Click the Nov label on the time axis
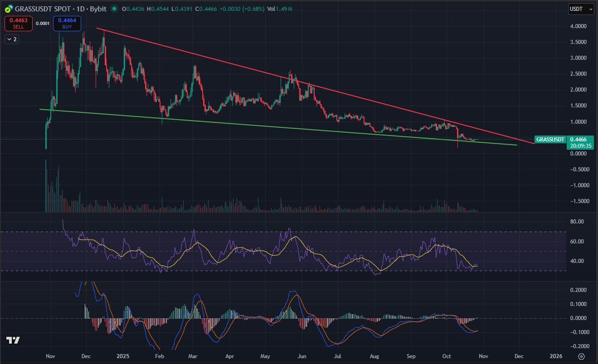598x364 pixels. 50,356
